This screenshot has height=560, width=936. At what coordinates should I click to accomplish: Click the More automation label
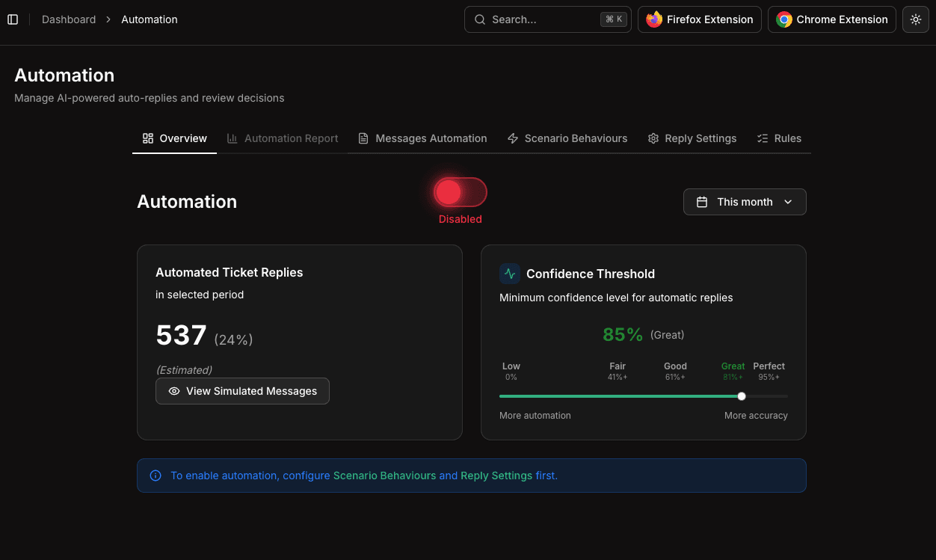point(535,416)
